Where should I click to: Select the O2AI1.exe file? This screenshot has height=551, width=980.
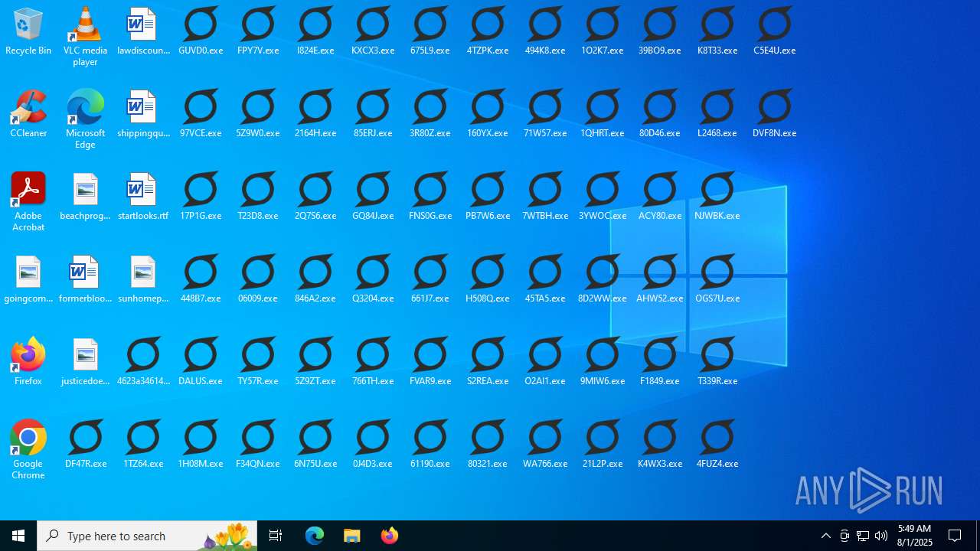(x=545, y=363)
